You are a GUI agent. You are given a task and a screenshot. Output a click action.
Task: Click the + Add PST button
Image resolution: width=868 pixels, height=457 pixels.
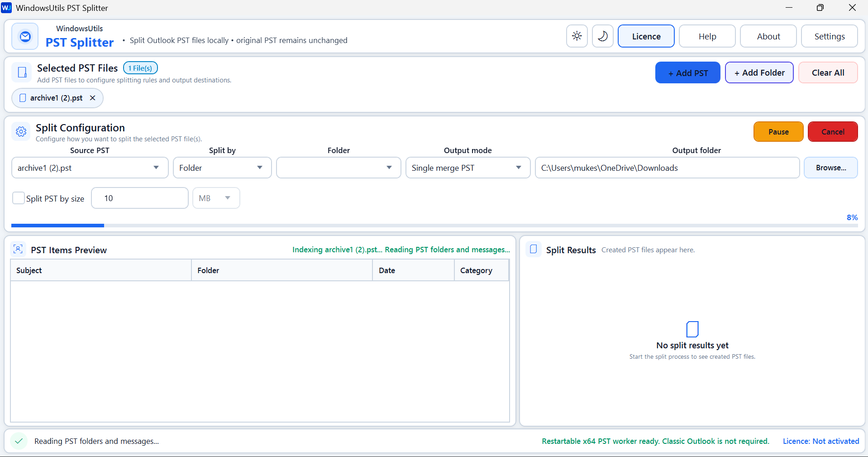coord(688,72)
